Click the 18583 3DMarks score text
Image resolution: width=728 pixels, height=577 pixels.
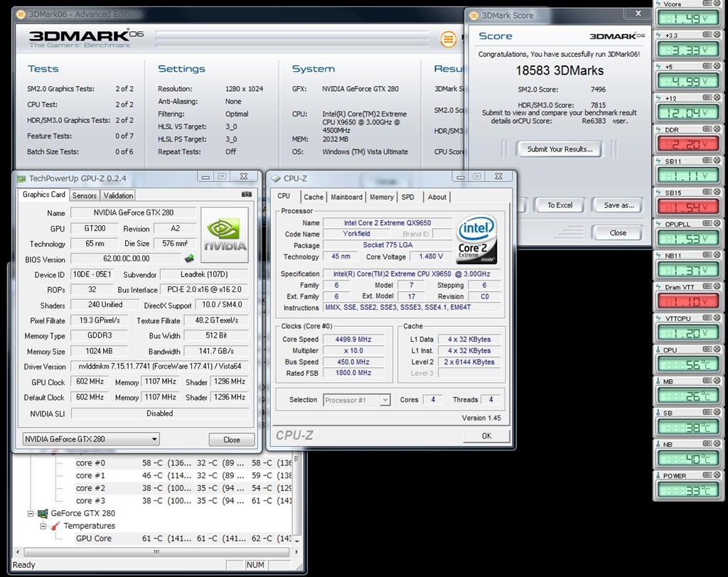560,70
